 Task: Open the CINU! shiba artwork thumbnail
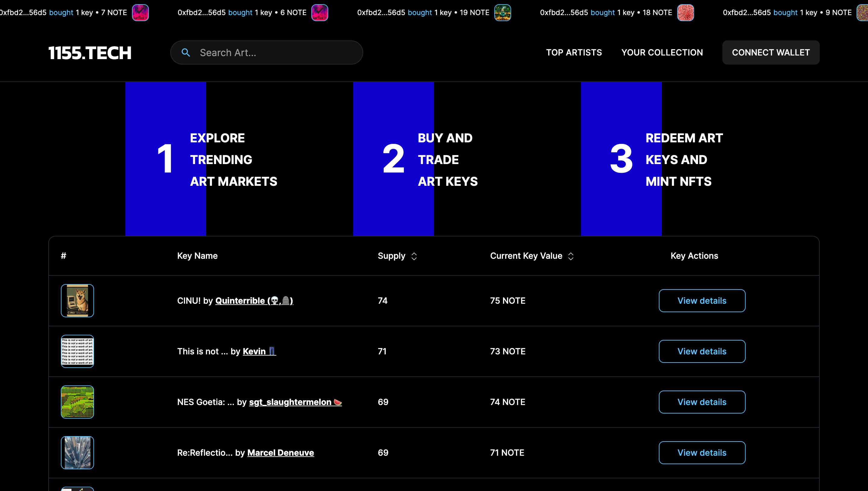77,300
